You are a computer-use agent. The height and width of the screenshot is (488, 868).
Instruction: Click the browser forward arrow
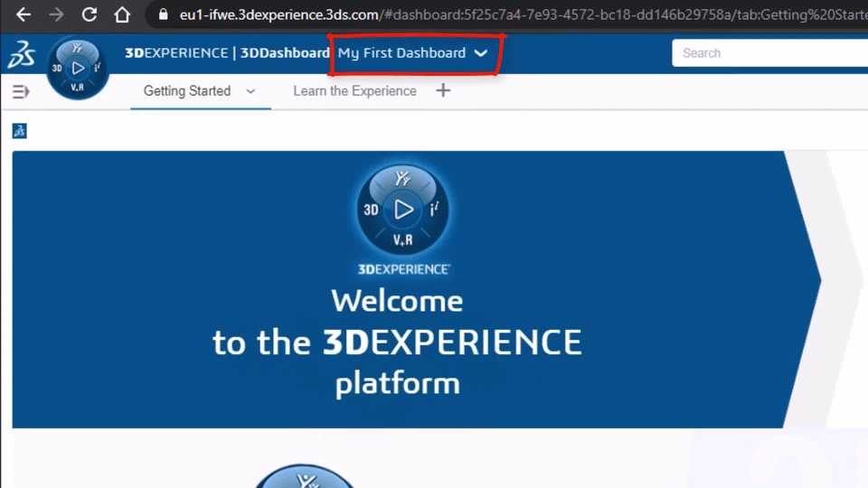tap(56, 14)
